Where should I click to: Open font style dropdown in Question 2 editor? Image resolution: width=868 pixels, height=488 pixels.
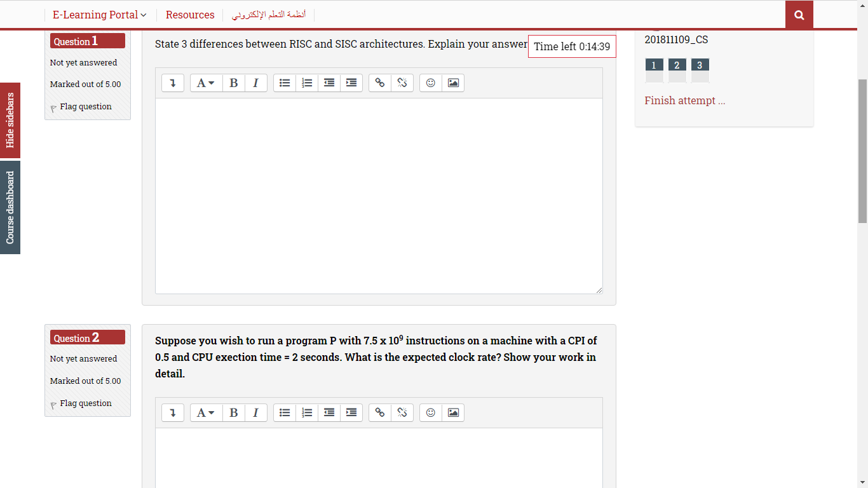(x=206, y=412)
